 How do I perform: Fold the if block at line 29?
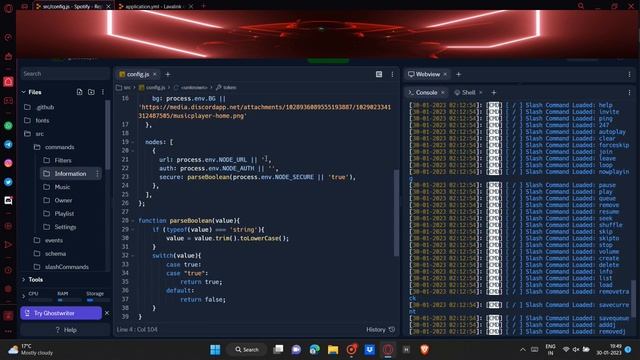[133, 229]
